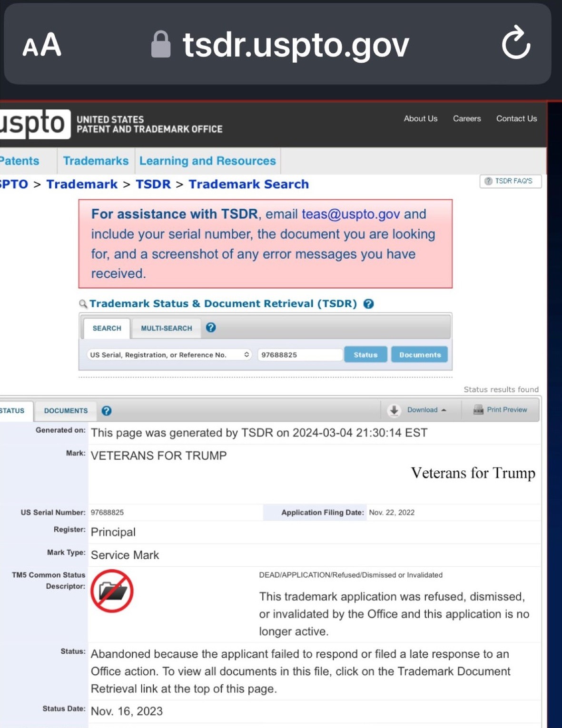Click the serial number input field

click(x=300, y=355)
